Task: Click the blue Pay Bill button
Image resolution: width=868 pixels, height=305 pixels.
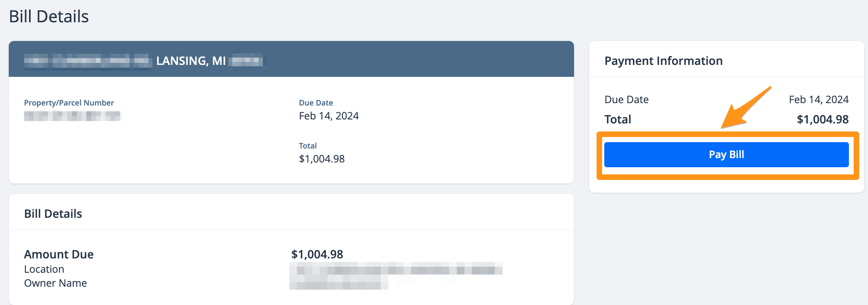Action: [726, 154]
